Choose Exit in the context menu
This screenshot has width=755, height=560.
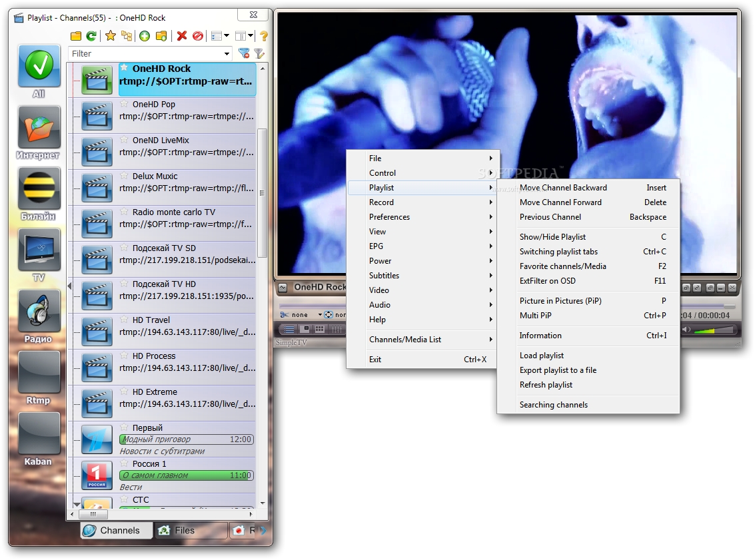424,360
